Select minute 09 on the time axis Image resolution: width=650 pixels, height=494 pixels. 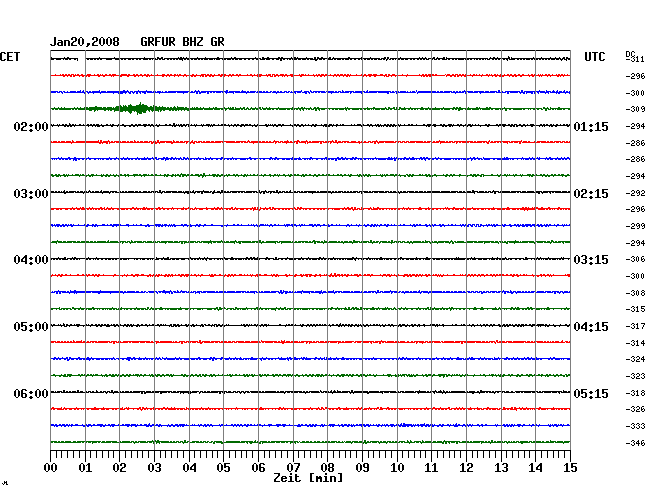(362, 467)
